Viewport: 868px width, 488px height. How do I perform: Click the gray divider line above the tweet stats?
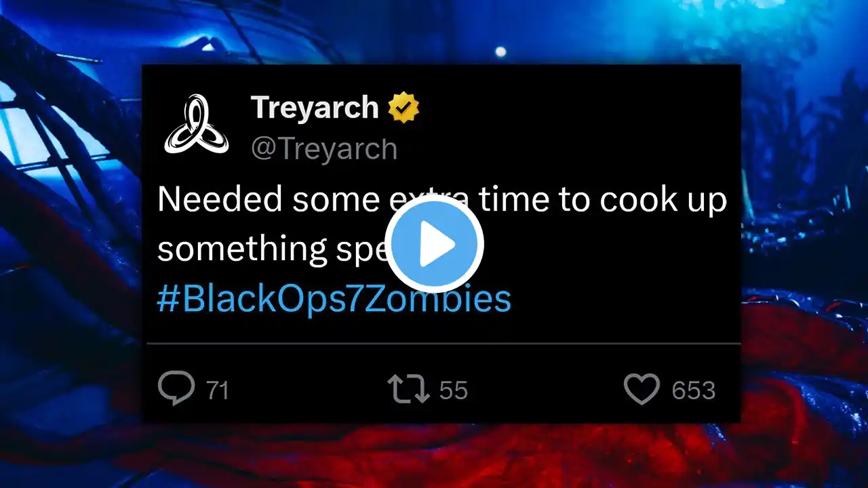coord(443,344)
